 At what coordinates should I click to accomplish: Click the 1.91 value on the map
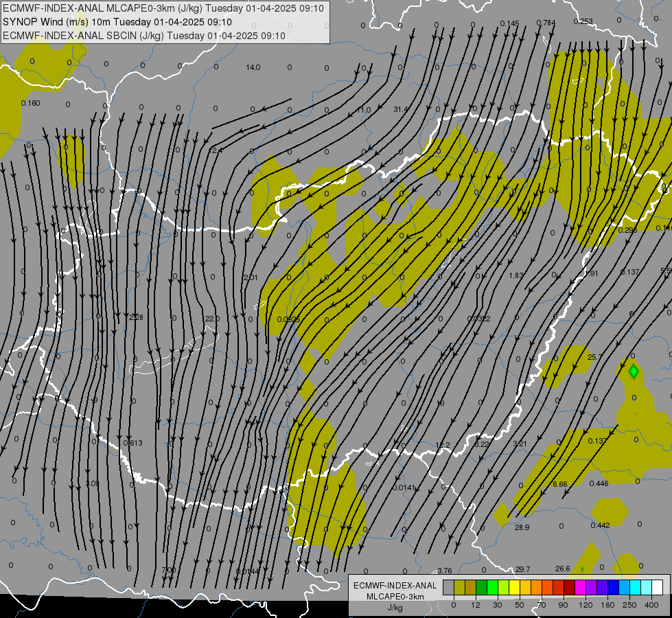click(591, 273)
